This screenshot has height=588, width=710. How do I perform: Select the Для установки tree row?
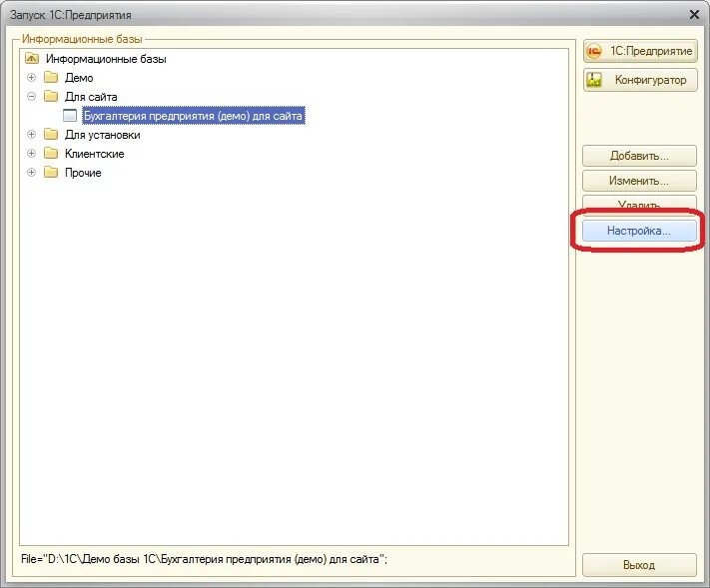click(102, 135)
